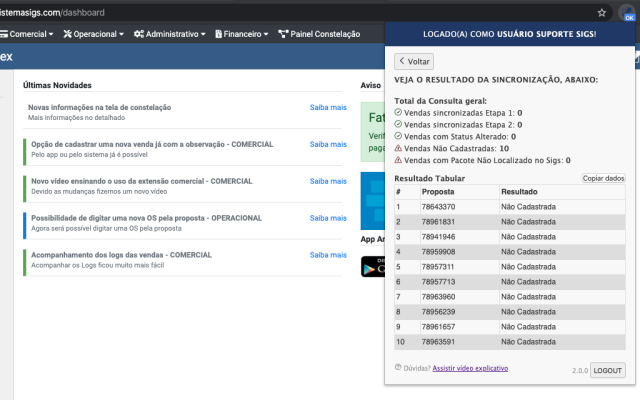Click the Painel Constelação network icon
Viewport: 640px width, 400px height.
[283, 34]
